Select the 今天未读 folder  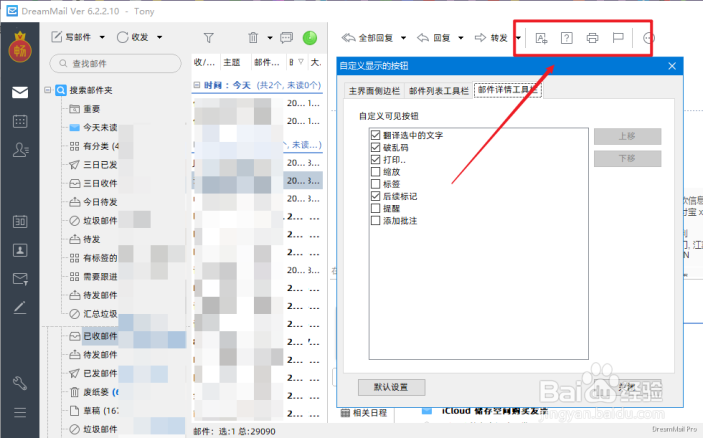point(93,127)
